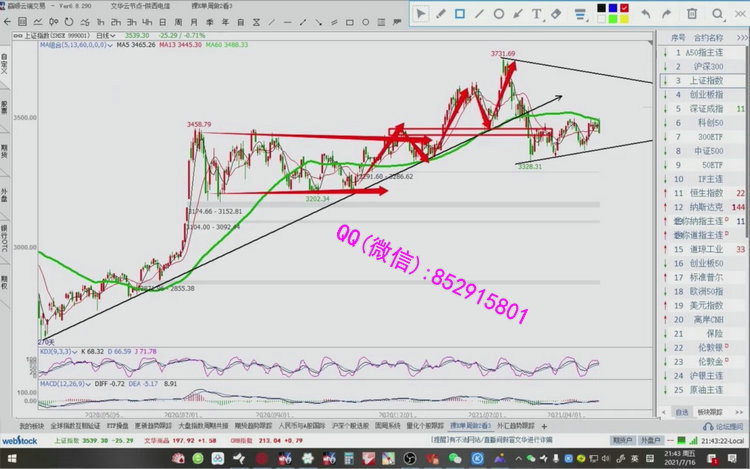Click the 板块跟踪 button below contract list
Viewport: 750px width, 469px height.
709,412
